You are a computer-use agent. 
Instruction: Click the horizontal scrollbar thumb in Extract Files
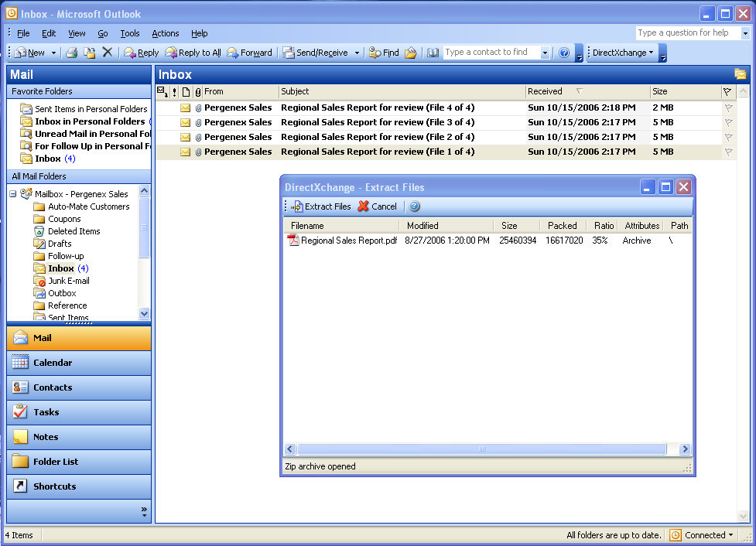pos(481,449)
